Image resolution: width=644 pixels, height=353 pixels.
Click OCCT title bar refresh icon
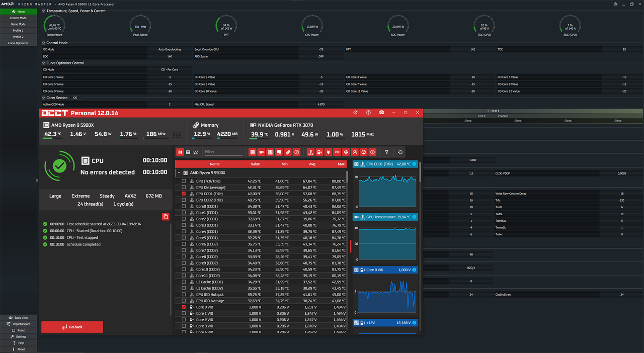tap(355, 113)
